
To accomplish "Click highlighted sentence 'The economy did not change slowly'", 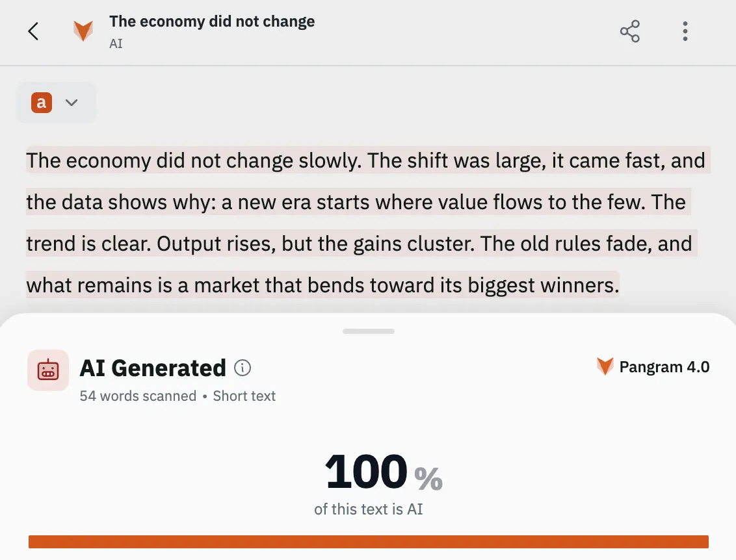I will tap(193, 160).
